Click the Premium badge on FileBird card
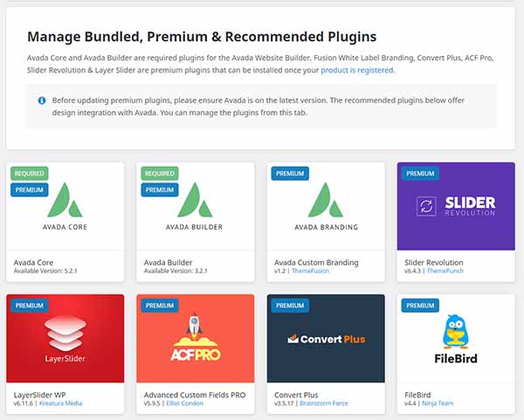This screenshot has height=420, width=524. [420, 306]
